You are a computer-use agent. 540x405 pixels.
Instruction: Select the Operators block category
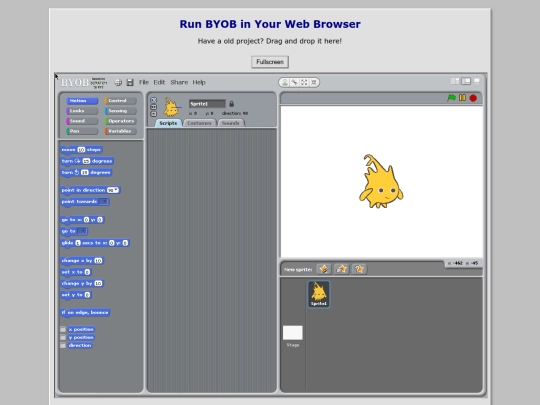120,121
